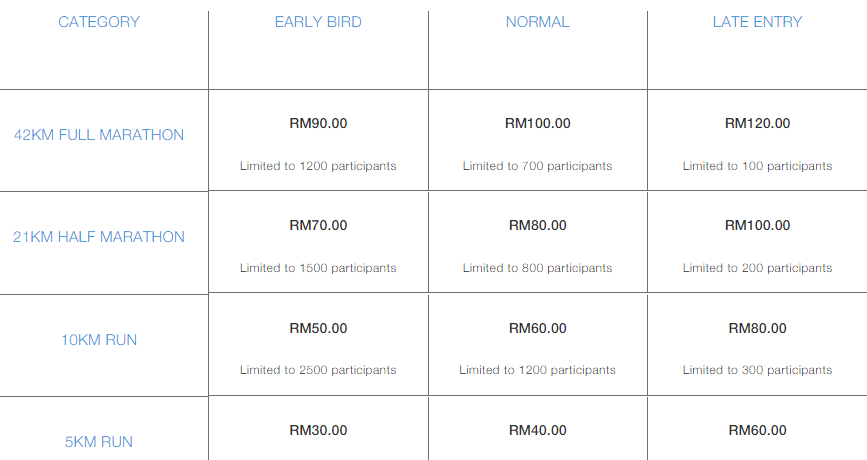Click the RM30.00 5KM early bird price
This screenshot has width=867, height=460.
(x=318, y=430)
